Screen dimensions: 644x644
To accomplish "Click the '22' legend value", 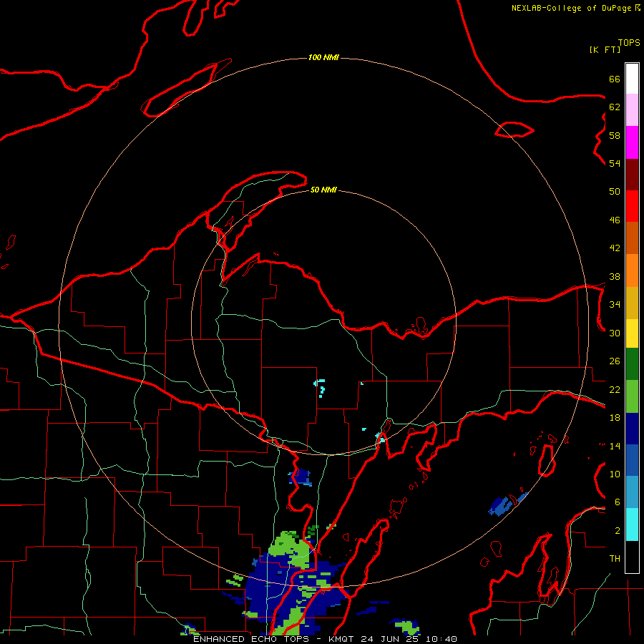I will [615, 390].
